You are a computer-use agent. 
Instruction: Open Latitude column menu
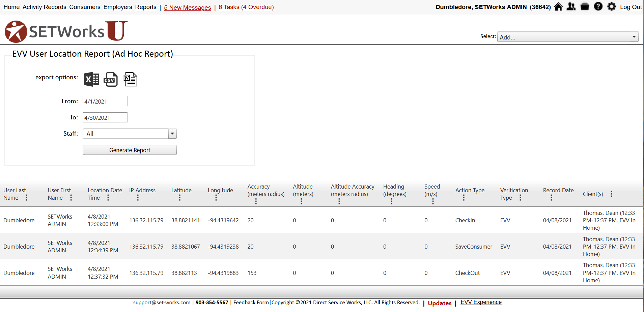click(x=179, y=198)
